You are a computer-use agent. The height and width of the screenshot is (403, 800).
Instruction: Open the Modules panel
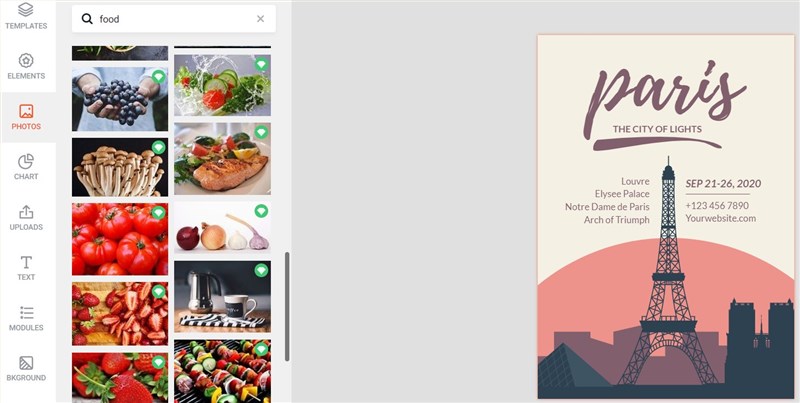(x=26, y=318)
